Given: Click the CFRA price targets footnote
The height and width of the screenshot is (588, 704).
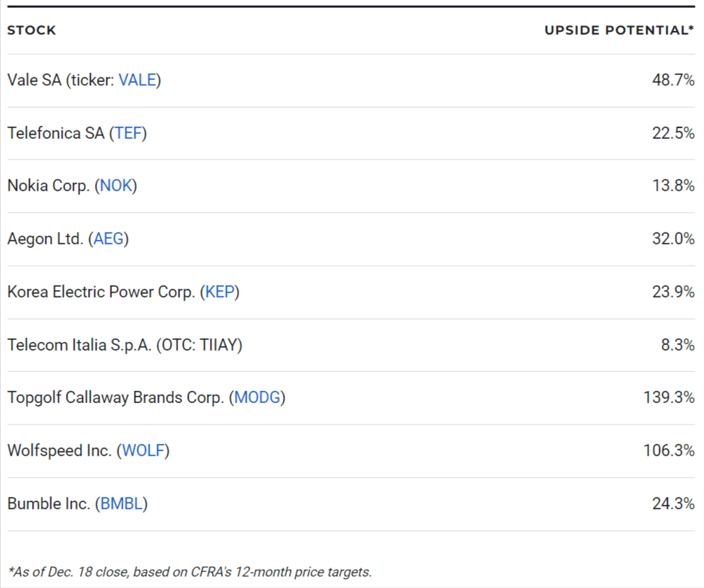Looking at the screenshot, I should 189,572.
